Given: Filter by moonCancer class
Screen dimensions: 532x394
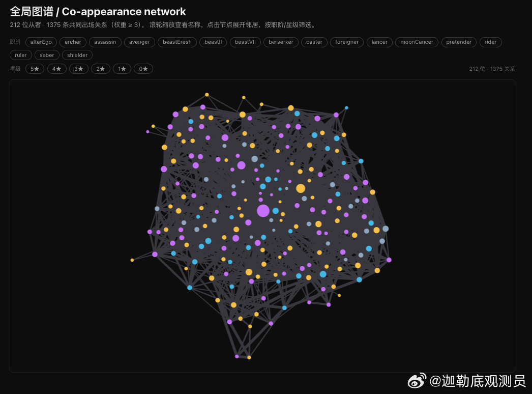Looking at the screenshot, I should click(417, 42).
